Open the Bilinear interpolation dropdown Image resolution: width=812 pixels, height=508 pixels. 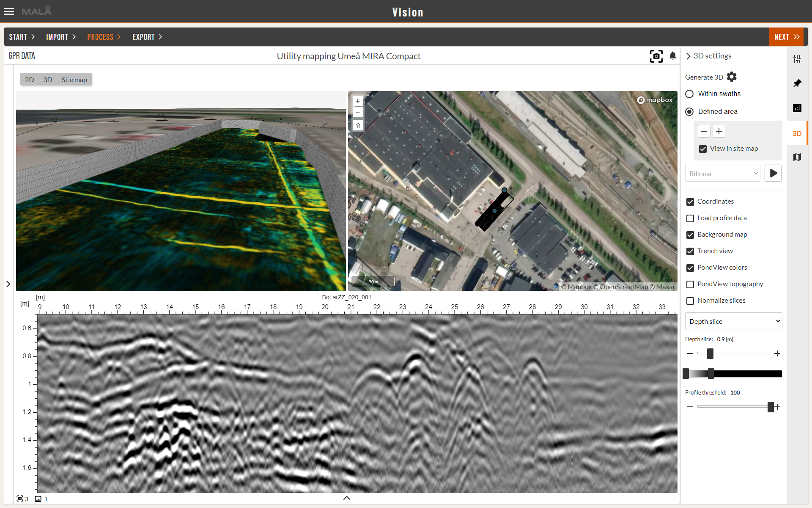[x=722, y=174]
